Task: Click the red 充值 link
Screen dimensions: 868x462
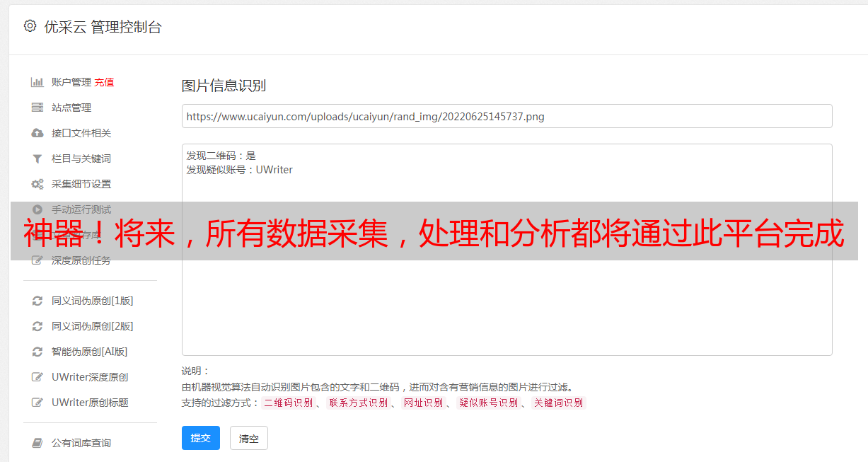Action: [104, 82]
